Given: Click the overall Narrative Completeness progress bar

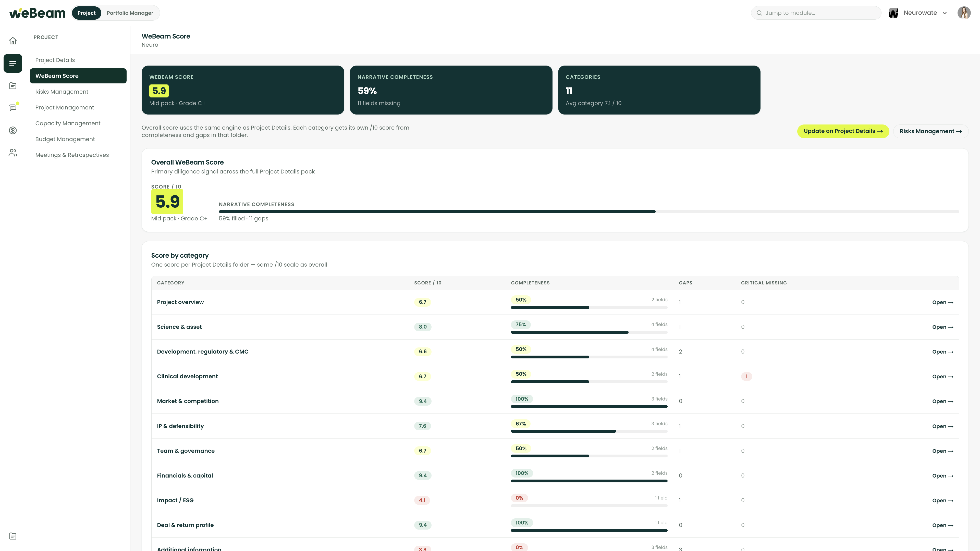Looking at the screenshot, I should tap(589, 211).
